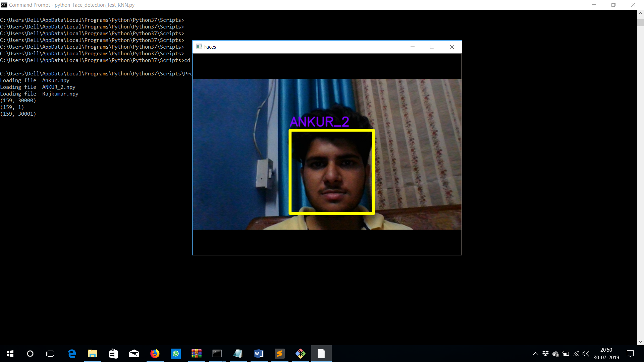Click the Cortana search circle
Image resolution: width=644 pixels, height=362 pixels.
click(x=30, y=354)
